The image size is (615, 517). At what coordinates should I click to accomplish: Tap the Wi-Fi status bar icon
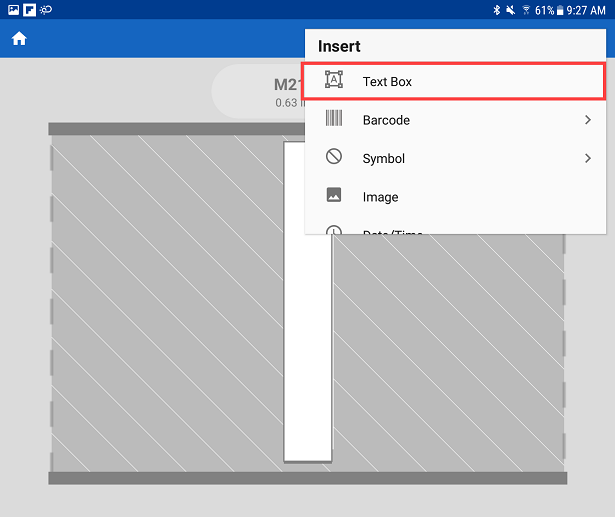pyautogui.click(x=526, y=9)
